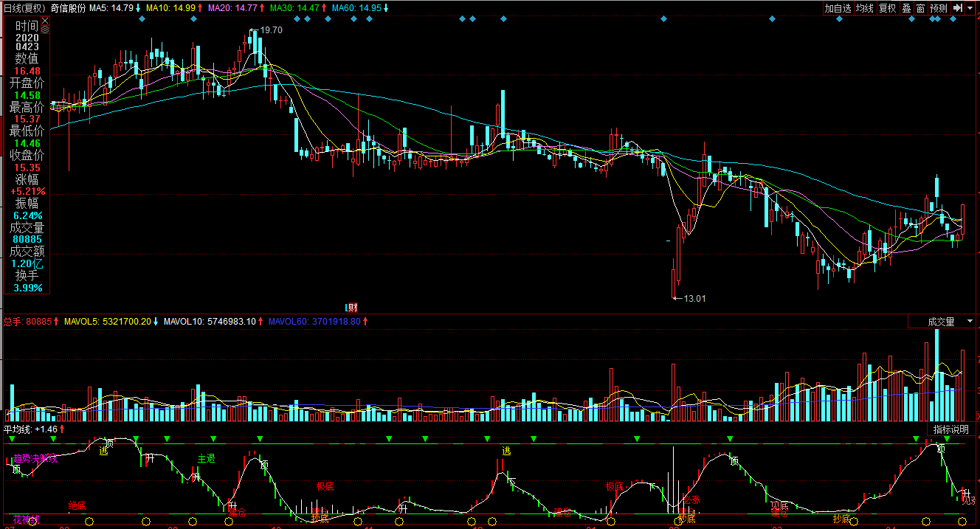Click the 指标说明 button
Screen dimensions: 980x529
pyautogui.click(x=951, y=429)
